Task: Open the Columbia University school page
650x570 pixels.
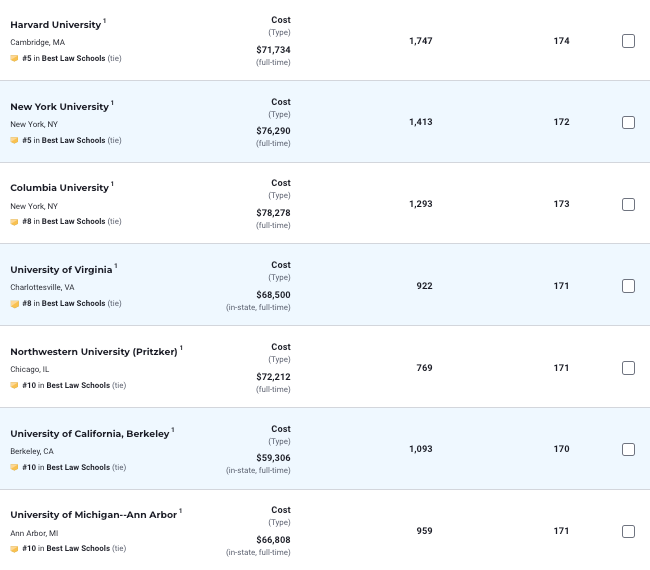Action: coord(59,188)
